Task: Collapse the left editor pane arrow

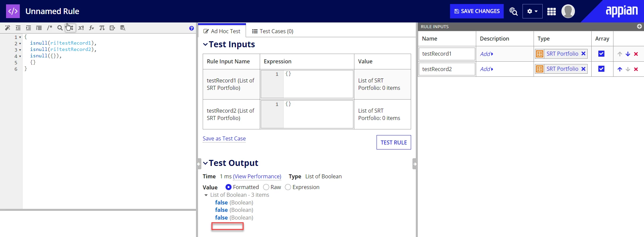Action: [x=199, y=164]
